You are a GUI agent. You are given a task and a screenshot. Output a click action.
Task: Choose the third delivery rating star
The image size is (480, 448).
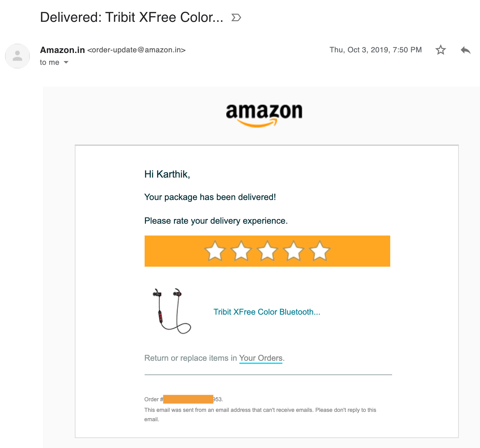coord(267,251)
